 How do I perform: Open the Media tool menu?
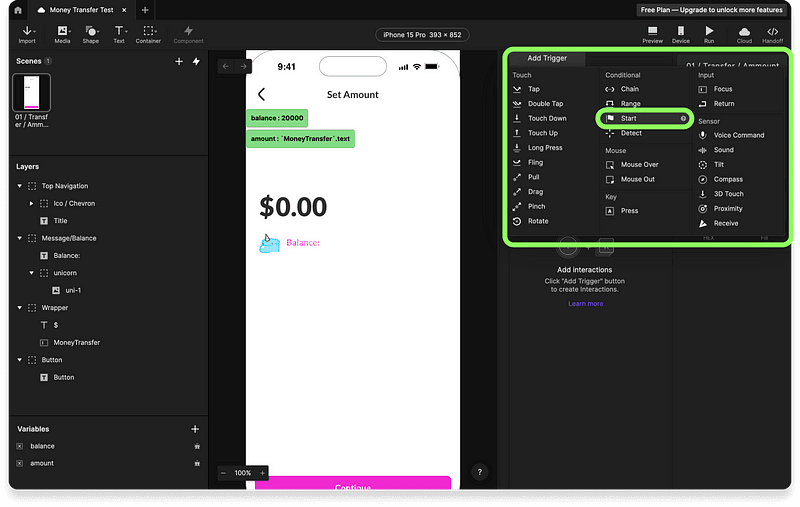coord(62,35)
